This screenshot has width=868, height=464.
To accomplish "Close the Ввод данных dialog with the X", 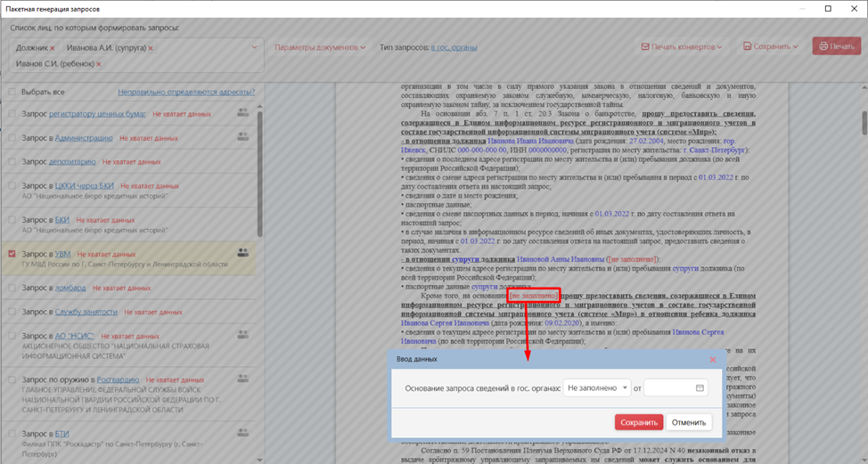I will click(x=712, y=360).
